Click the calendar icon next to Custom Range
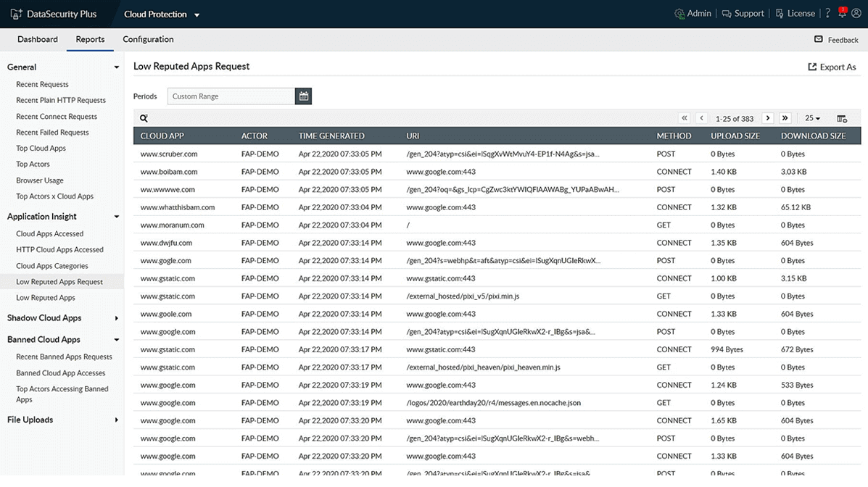The image size is (868, 487). tap(303, 95)
